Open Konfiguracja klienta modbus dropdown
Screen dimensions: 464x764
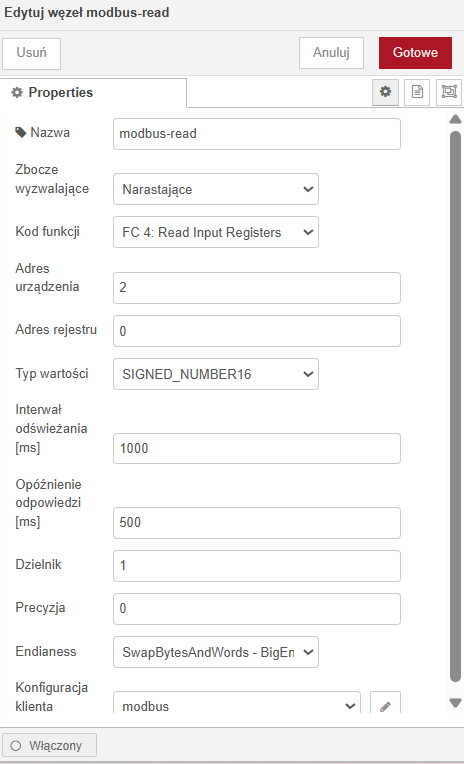pos(237,704)
